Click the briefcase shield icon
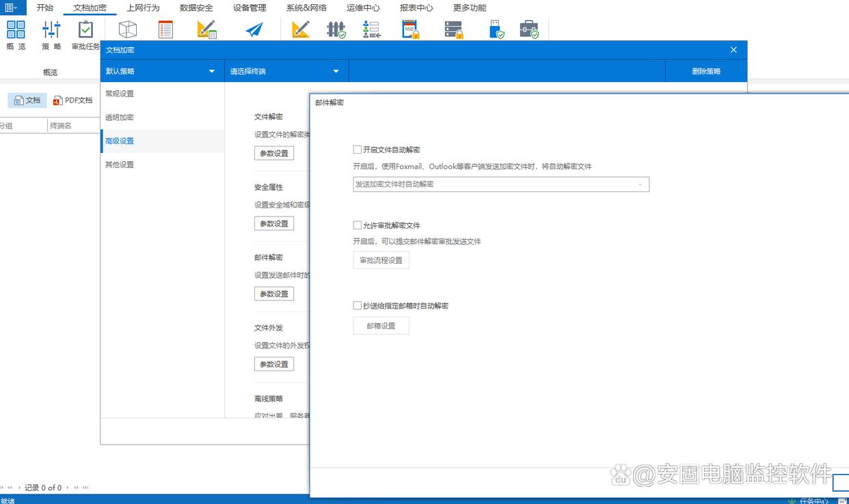Viewport: 849px width, 504px height. pos(528,29)
